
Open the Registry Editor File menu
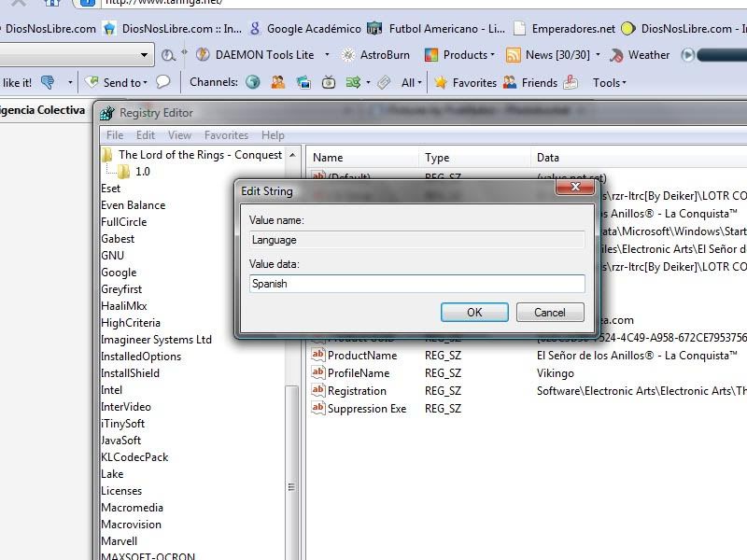[x=115, y=135]
